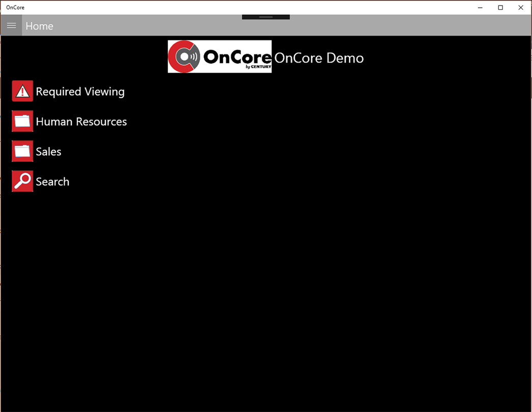Click the Human Resources folder icon
Screen dimensions: 532x412
22,121
